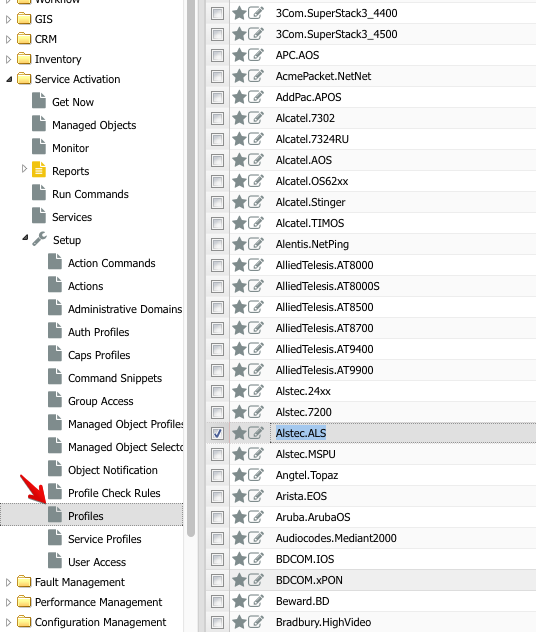Click edit icon for AlliedTelesis.AT8000
Image resolution: width=536 pixels, height=632 pixels.
pos(256,265)
